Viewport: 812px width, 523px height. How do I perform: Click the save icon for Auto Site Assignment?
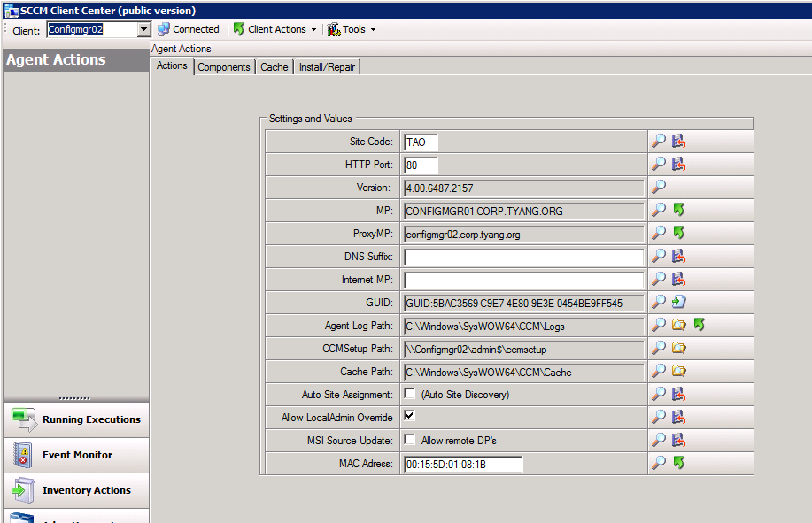point(678,394)
